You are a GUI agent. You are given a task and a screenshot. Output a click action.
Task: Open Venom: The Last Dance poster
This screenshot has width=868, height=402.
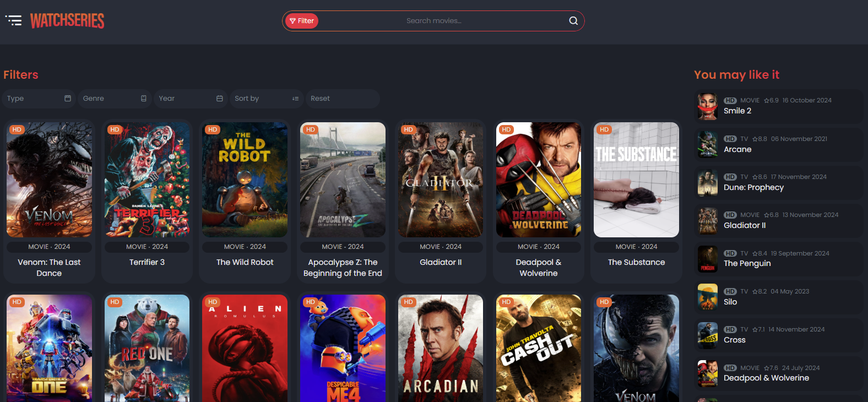49,180
